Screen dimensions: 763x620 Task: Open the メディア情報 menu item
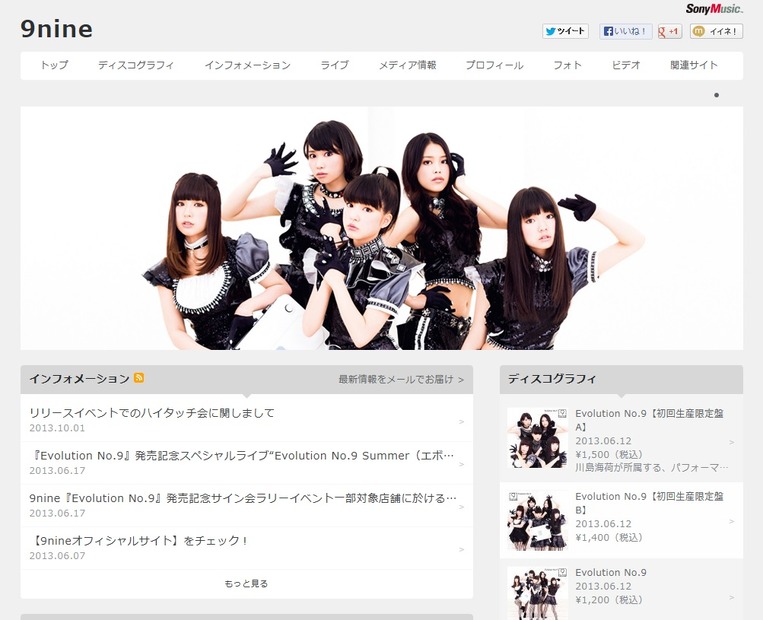(x=407, y=65)
